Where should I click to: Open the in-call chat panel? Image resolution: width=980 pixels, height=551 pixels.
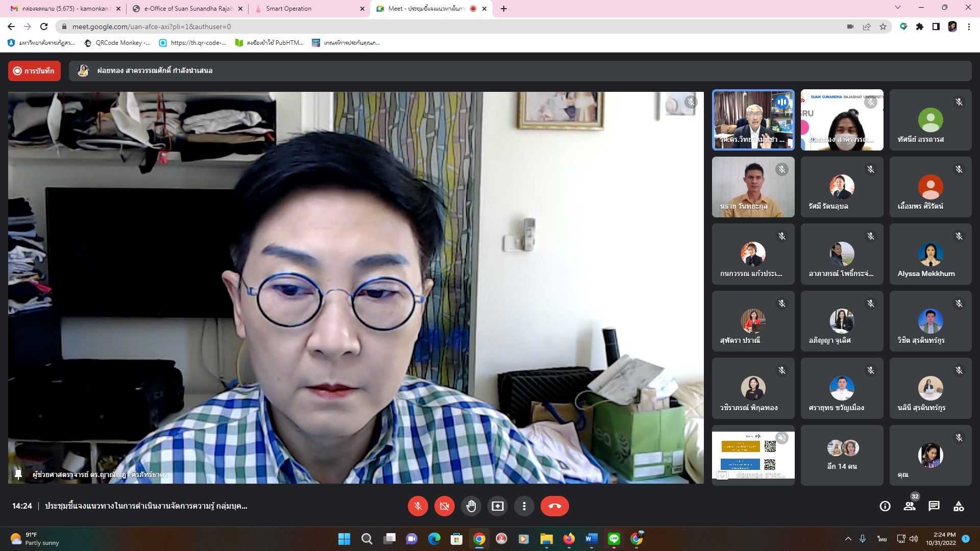point(934,506)
